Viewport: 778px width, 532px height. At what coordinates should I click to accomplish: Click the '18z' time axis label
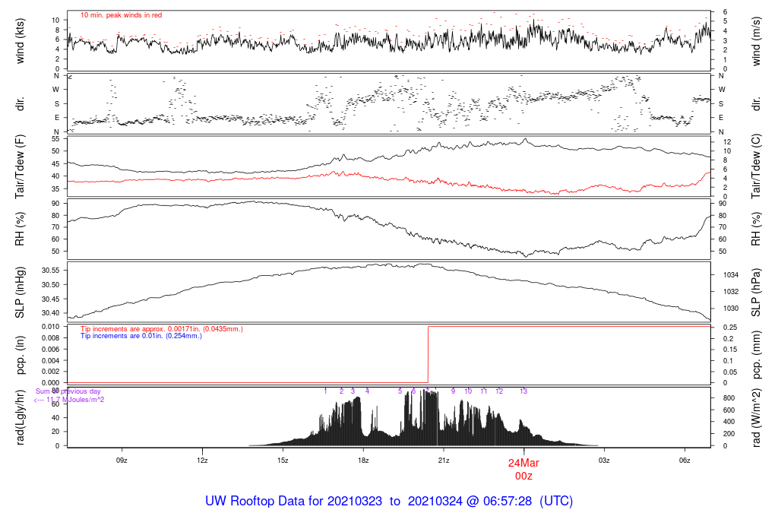363,461
